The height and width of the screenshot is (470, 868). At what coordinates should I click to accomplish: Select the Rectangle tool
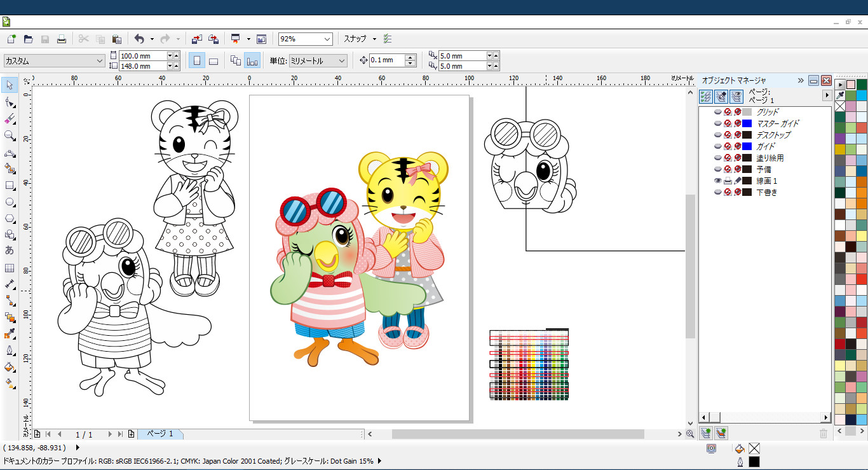pyautogui.click(x=10, y=186)
